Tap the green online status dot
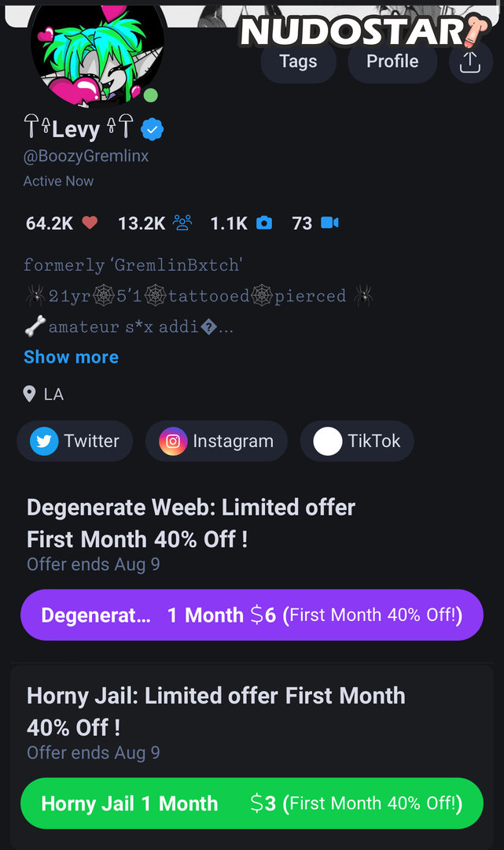The width and height of the screenshot is (504, 850). (x=151, y=96)
